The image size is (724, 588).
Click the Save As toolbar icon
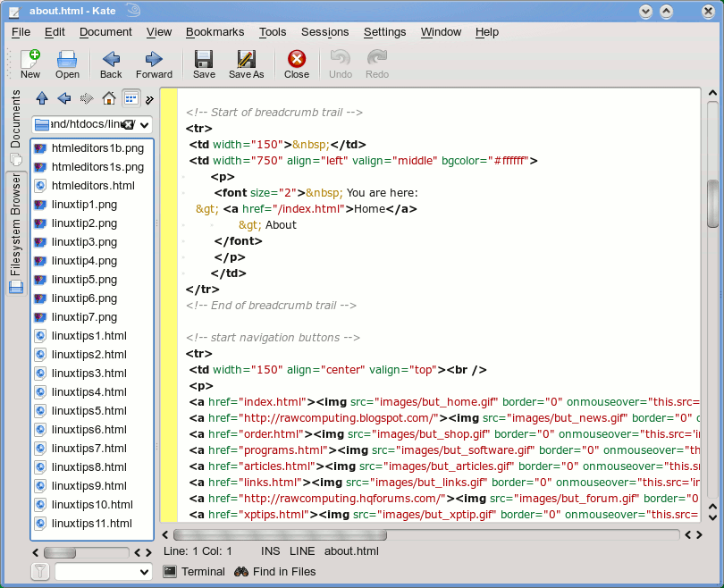(x=246, y=64)
